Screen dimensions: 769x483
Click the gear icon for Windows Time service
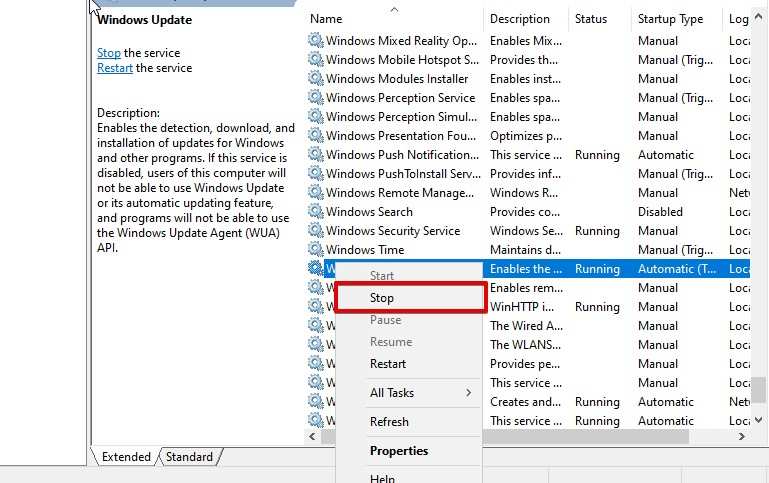tap(315, 250)
